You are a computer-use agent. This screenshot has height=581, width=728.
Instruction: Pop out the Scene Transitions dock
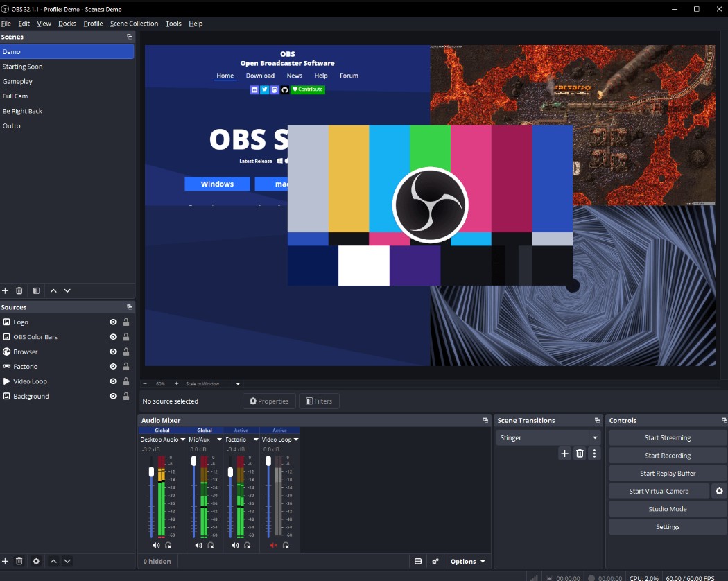(x=597, y=420)
